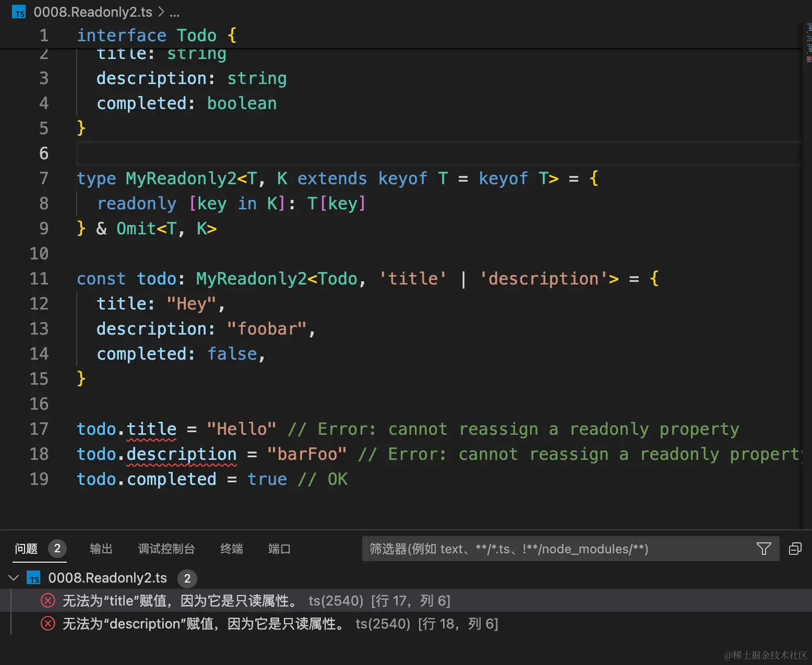Switch to the 终端 (Terminal) tab
This screenshot has width=812, height=665.
pyautogui.click(x=231, y=549)
